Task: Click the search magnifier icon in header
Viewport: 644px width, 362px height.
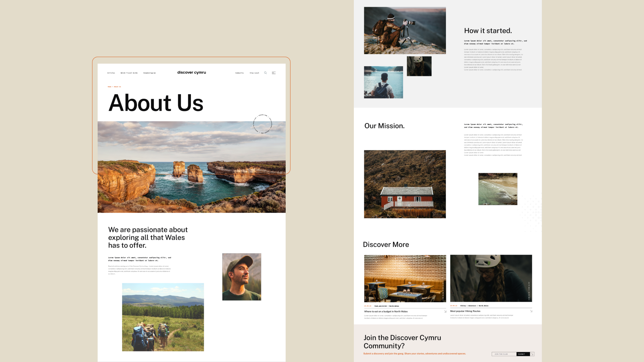Action: click(265, 73)
